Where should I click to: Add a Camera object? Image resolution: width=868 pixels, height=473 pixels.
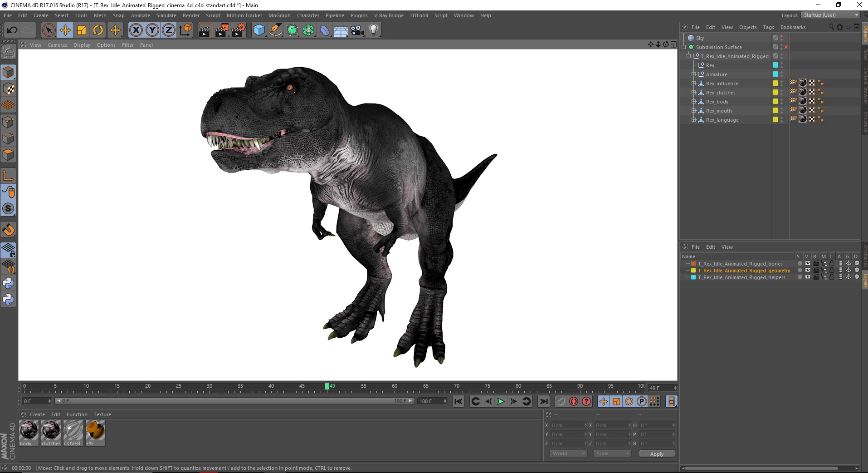click(357, 30)
